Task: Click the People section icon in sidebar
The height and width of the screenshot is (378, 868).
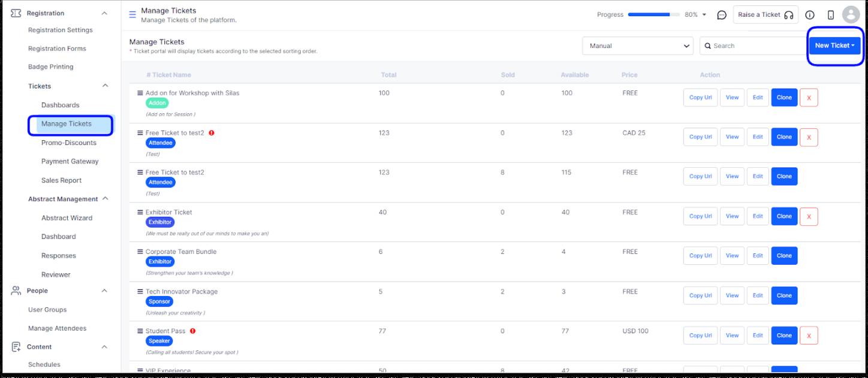Action: click(16, 291)
